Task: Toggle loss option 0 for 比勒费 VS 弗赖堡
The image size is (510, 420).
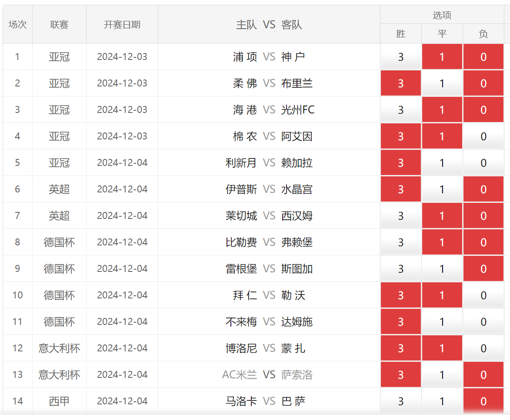Action: coord(483,242)
